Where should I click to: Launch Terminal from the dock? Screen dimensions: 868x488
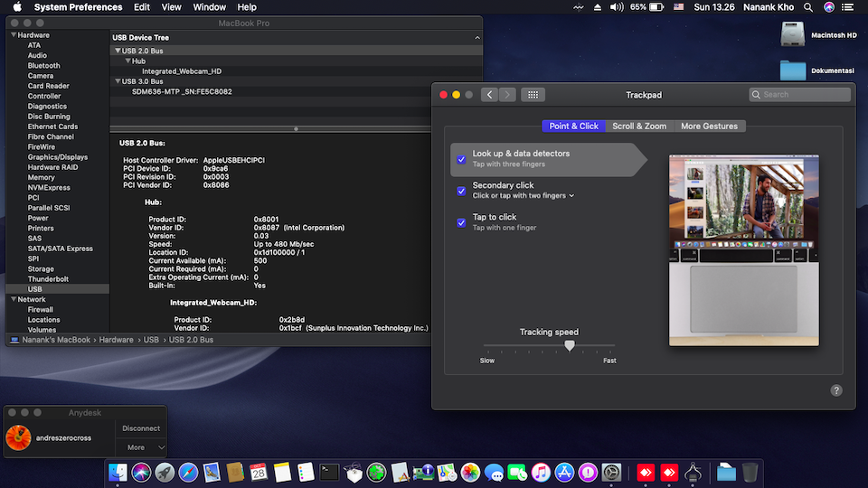[x=329, y=472]
